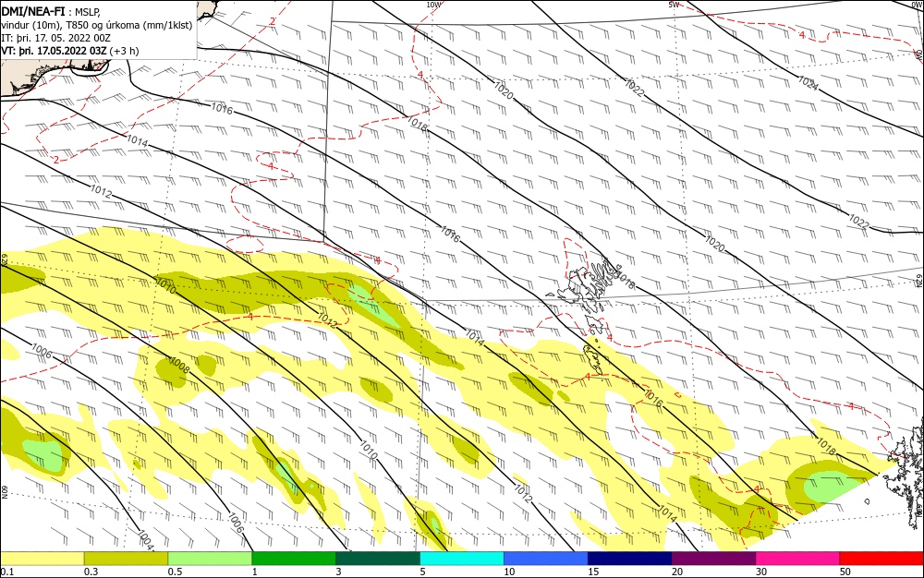Click the 'vindur (10m), T850 og úrkoma' line
The image size is (924, 578).
(x=97, y=25)
